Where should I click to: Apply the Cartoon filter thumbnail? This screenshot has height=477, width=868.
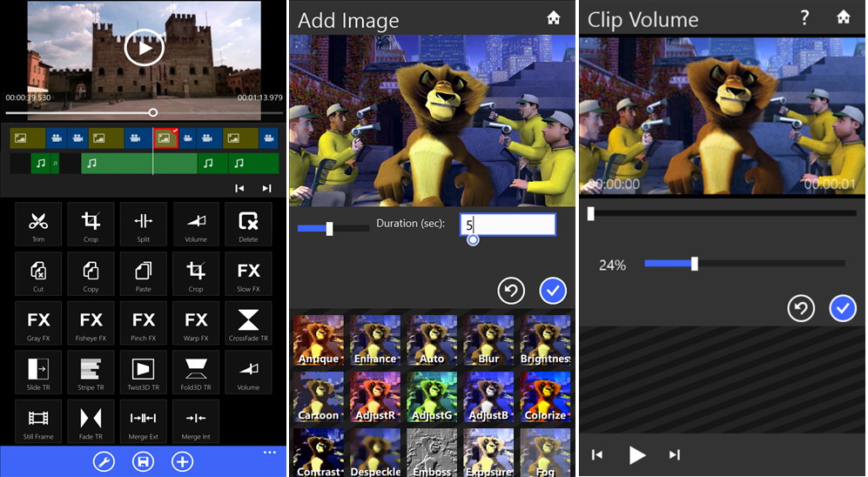click(x=319, y=397)
